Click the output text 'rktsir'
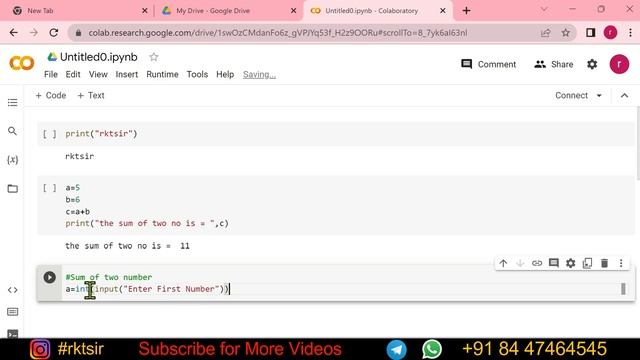640x360 pixels. coord(80,156)
